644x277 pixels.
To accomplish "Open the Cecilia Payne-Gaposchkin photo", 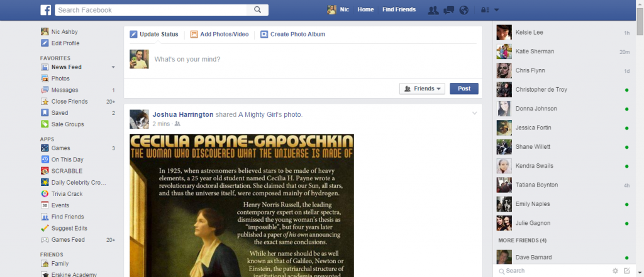I will [241, 205].
